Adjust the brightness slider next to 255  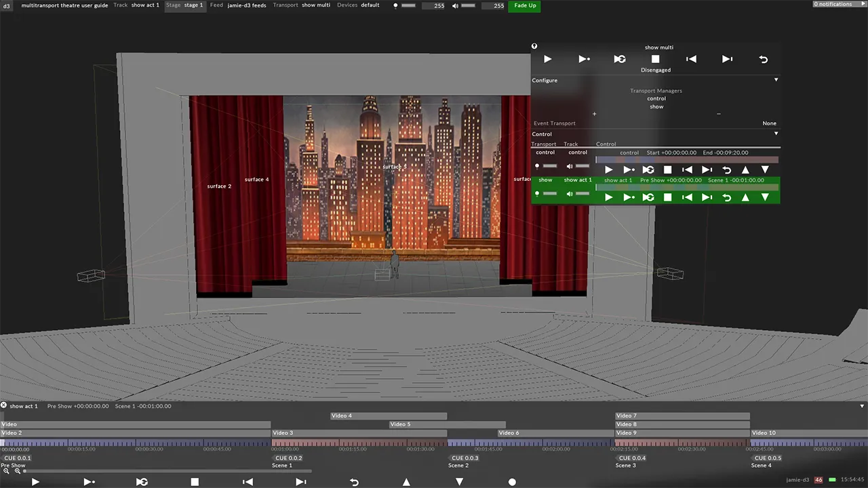pyautogui.click(x=408, y=5)
